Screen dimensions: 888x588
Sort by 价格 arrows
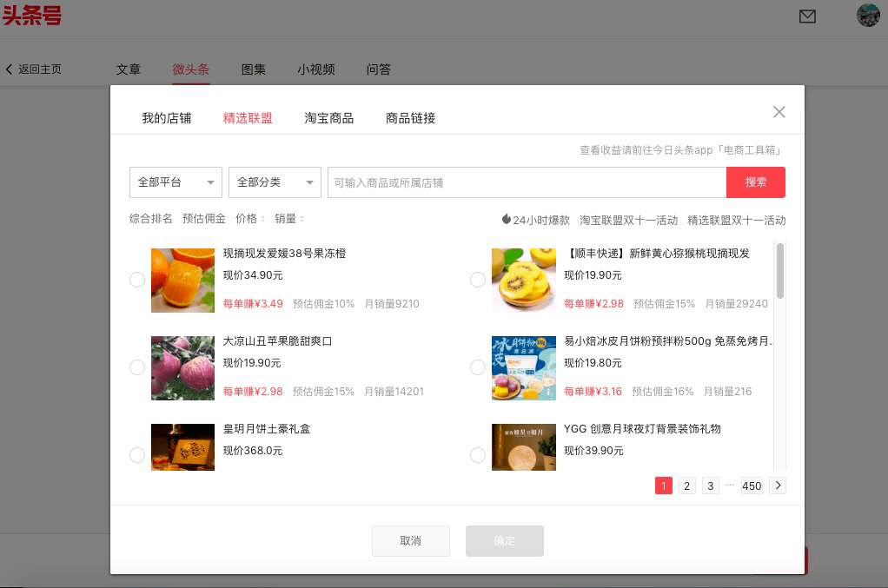coord(262,219)
